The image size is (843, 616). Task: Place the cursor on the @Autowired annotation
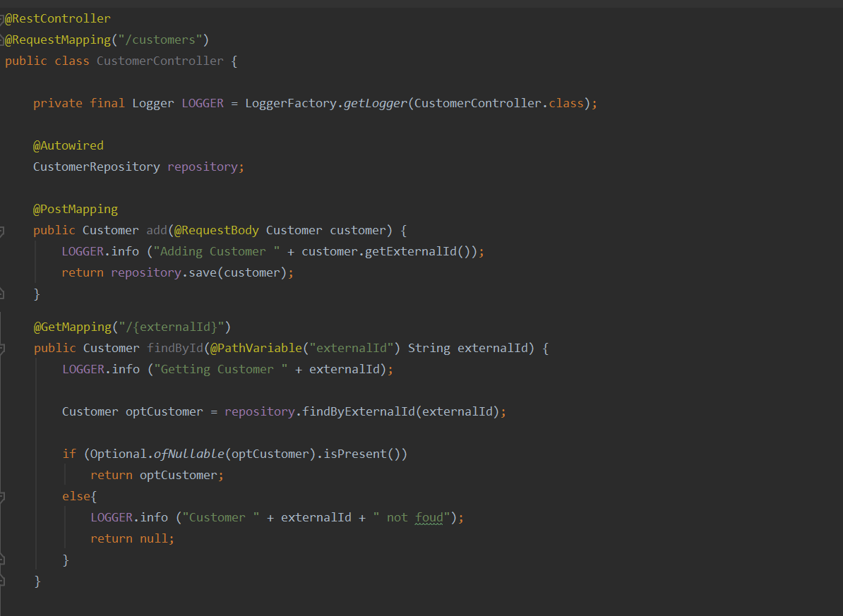[x=68, y=145]
